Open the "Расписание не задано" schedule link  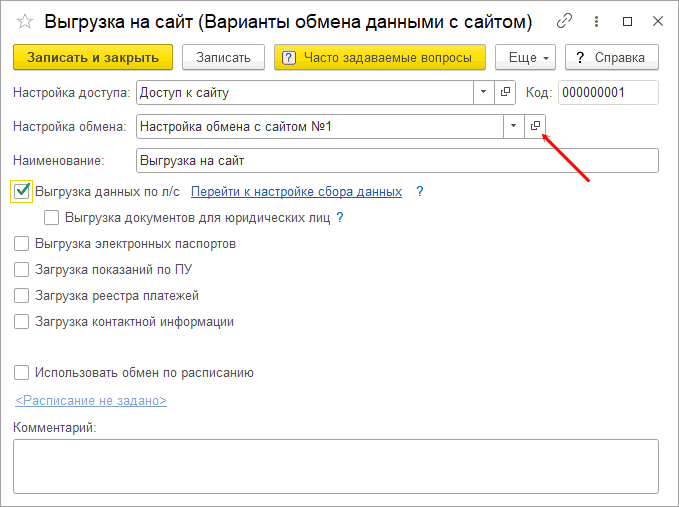pyautogui.click(x=90, y=401)
